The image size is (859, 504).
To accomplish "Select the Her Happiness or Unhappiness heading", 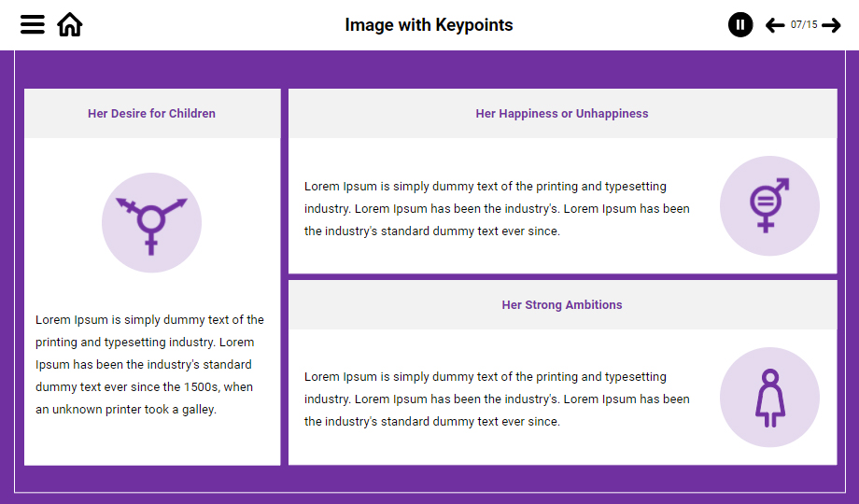I will click(x=562, y=114).
